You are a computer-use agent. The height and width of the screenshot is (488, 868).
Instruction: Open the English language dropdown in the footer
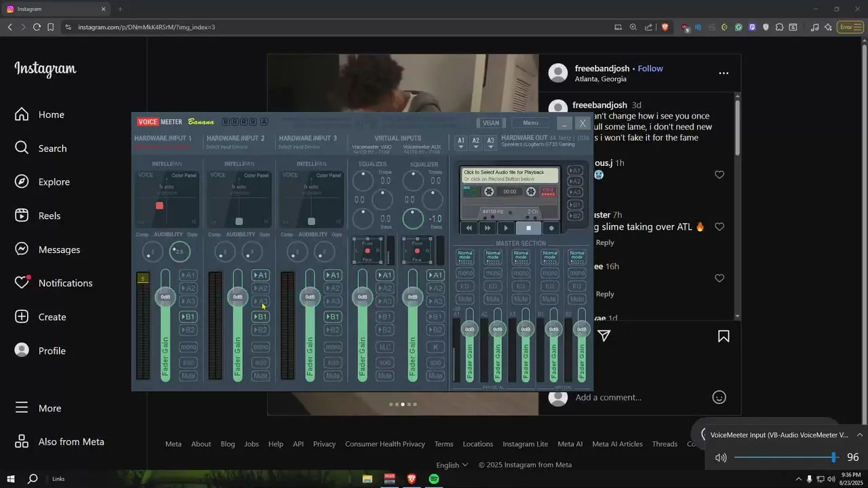point(452,464)
